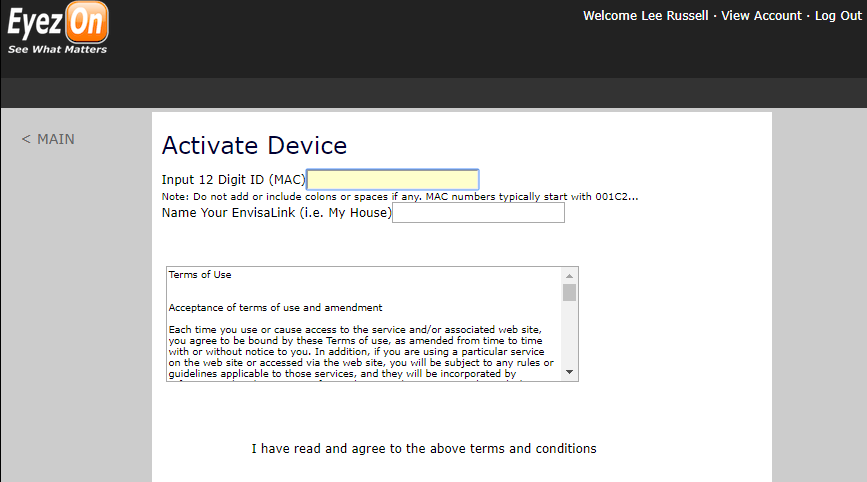The height and width of the screenshot is (482, 867).
Task: Click the Terms of Use scroll-down arrow
Action: [x=570, y=372]
